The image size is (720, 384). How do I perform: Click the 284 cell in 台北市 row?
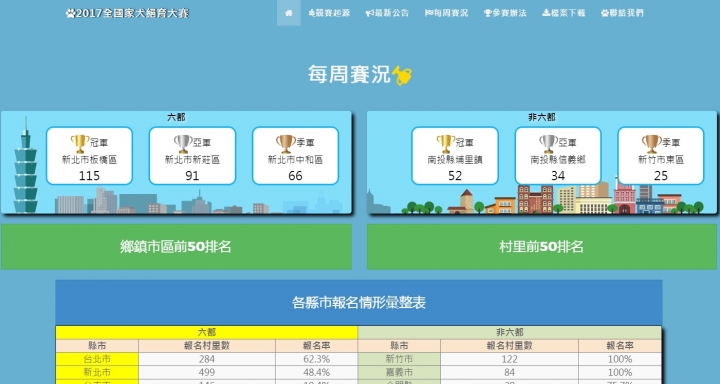(207, 359)
